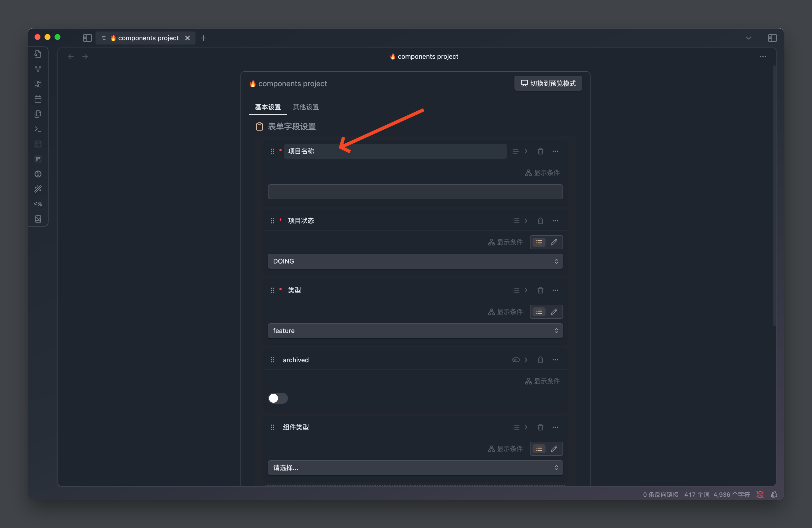Open the DOING status dropdown
The image size is (812, 528).
click(x=415, y=261)
